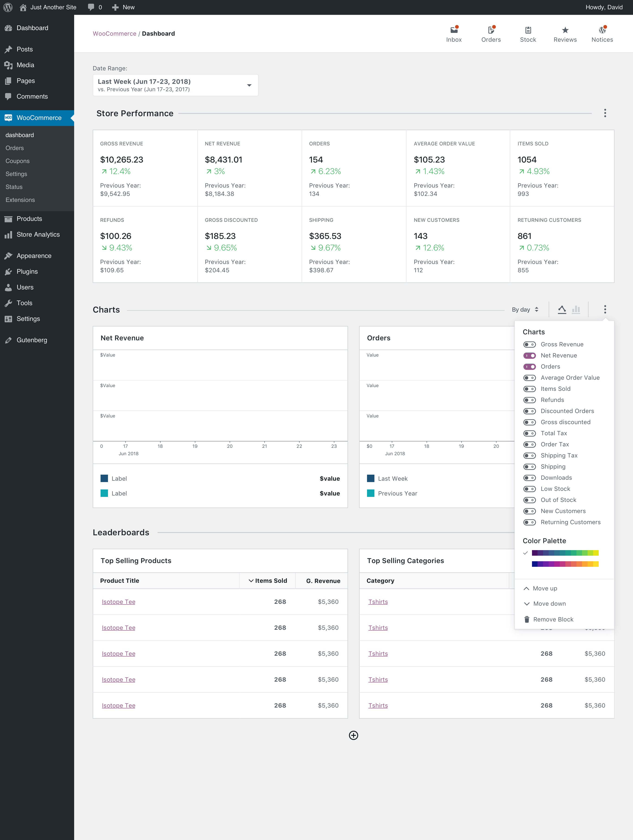The height and width of the screenshot is (840, 633).
Task: Open the Notices panel
Action: (x=602, y=33)
